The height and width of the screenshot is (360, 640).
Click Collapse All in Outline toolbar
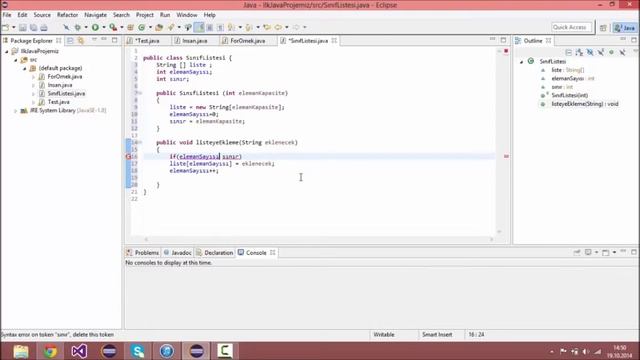569,52
